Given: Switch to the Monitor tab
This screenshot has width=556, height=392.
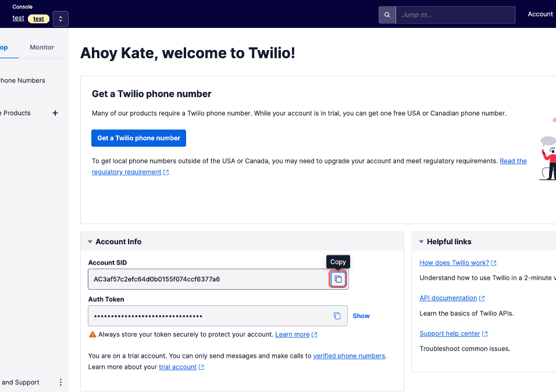Looking at the screenshot, I should [x=42, y=47].
